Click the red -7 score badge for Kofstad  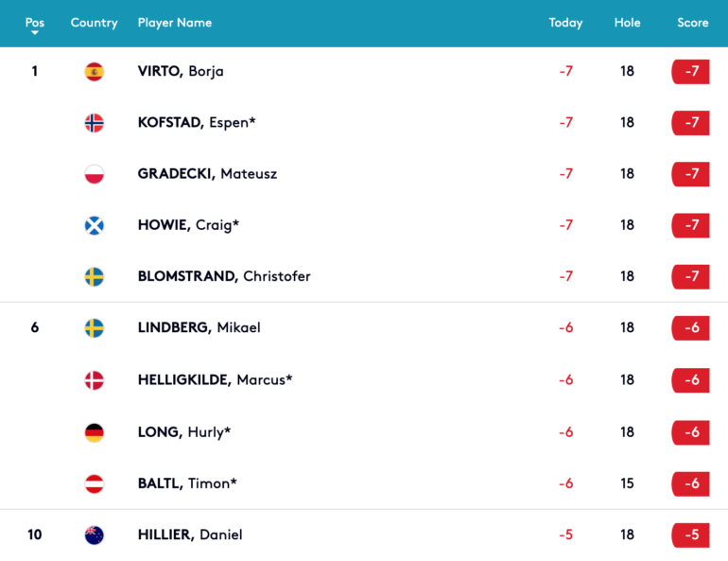(x=690, y=123)
